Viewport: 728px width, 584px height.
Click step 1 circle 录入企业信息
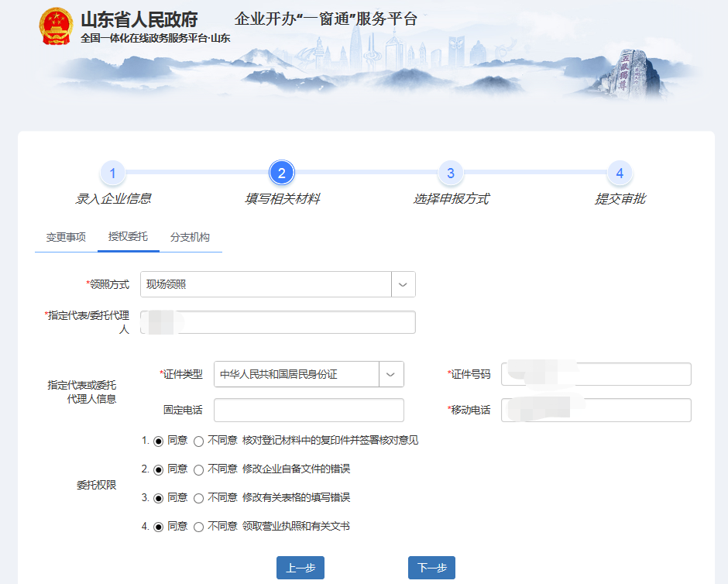pyautogui.click(x=112, y=173)
